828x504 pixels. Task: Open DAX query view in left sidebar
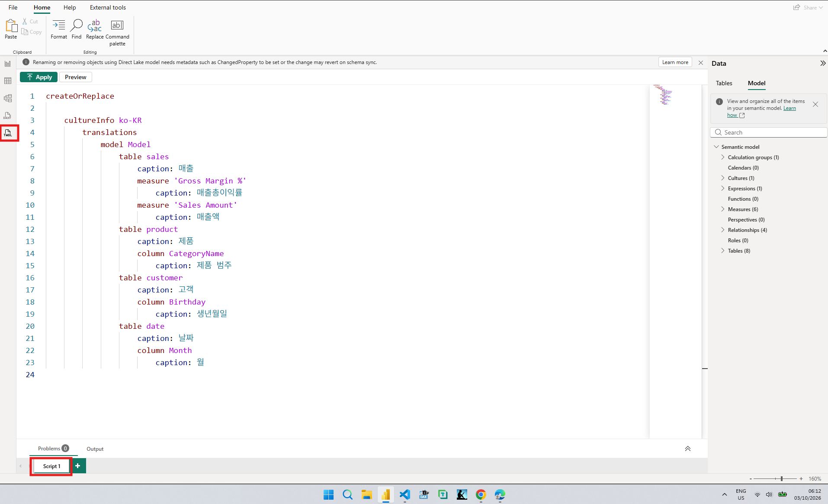pyautogui.click(x=8, y=116)
